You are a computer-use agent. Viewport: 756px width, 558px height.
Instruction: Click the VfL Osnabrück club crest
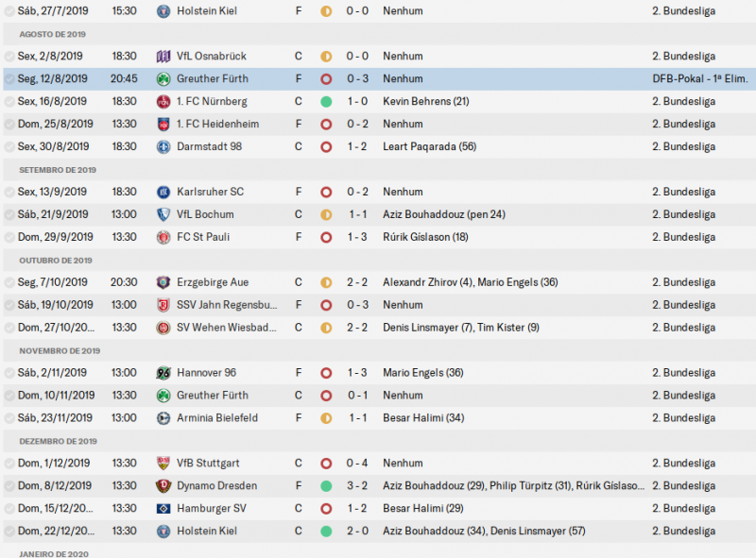point(163,56)
